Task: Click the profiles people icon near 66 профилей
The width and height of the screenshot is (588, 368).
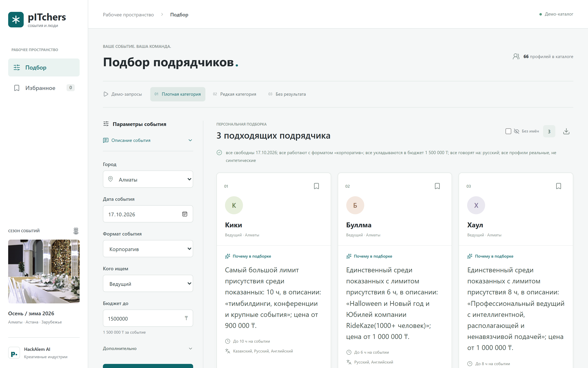Action: (x=516, y=56)
